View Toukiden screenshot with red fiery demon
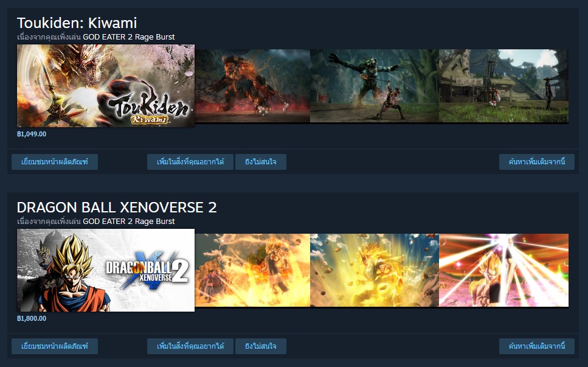Image resolution: width=588 pixels, height=367 pixels. [252, 86]
